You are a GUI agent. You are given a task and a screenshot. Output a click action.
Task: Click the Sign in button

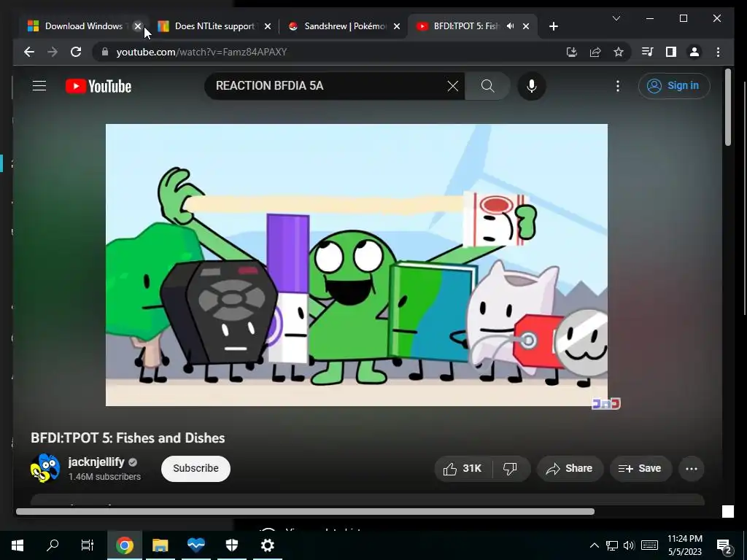pos(673,86)
